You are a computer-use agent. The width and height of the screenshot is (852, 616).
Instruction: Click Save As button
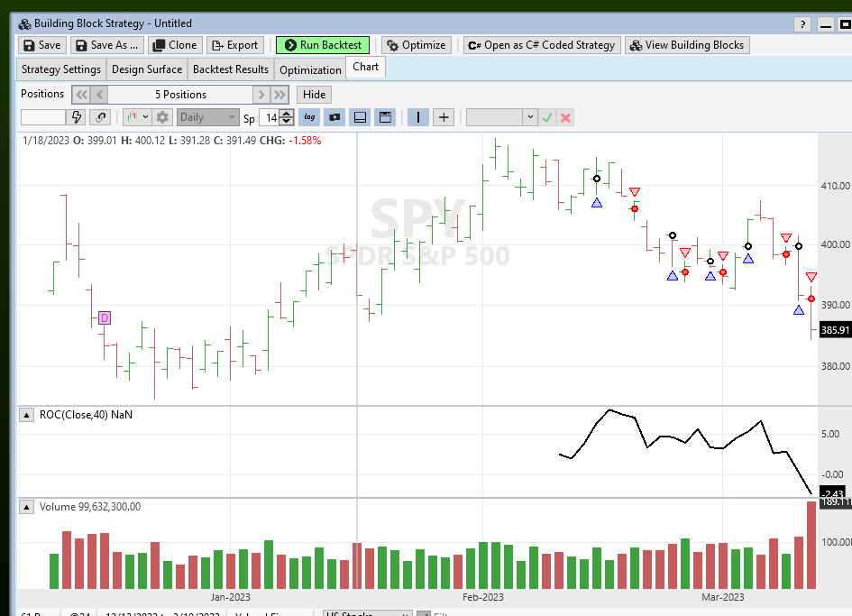coord(107,45)
